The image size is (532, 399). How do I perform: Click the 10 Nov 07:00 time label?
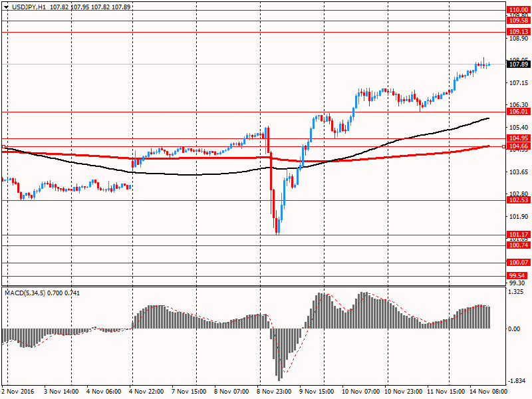tap(360, 392)
